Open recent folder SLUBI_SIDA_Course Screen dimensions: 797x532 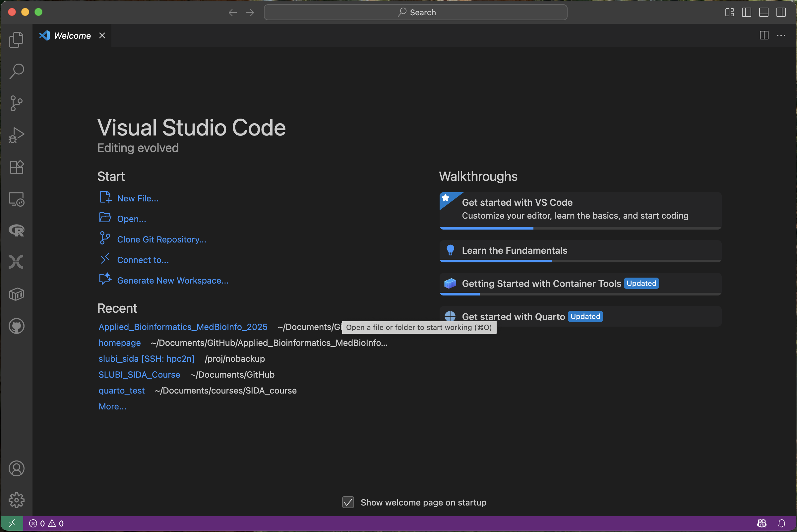[x=139, y=375]
